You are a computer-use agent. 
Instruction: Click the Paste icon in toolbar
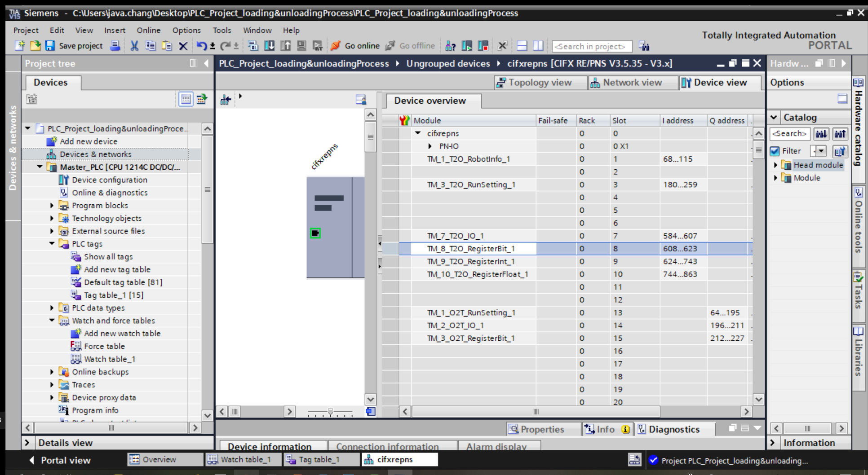point(167,46)
